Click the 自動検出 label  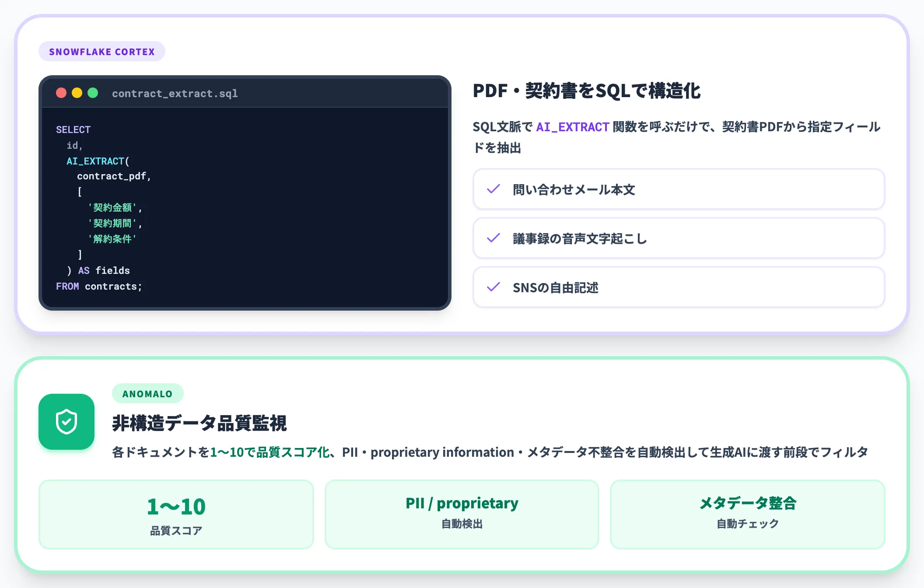(462, 524)
